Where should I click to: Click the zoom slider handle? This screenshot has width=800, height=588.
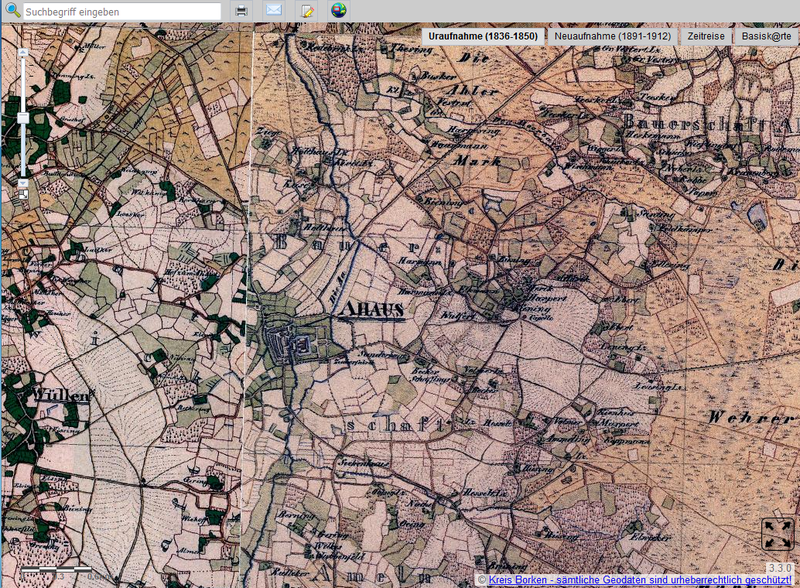(x=22, y=118)
